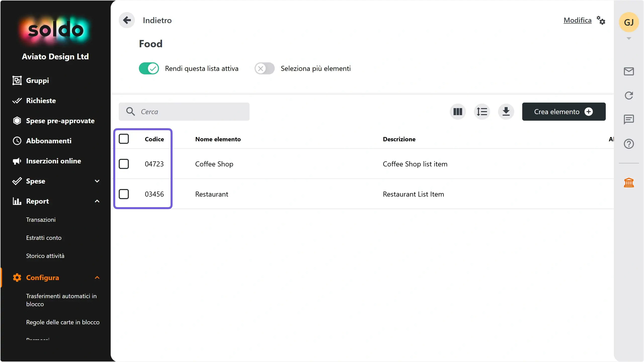Viewport: 644px width, 362px height.
Task: Click the Inserzioni online megaphone icon
Action: pyautogui.click(x=17, y=161)
